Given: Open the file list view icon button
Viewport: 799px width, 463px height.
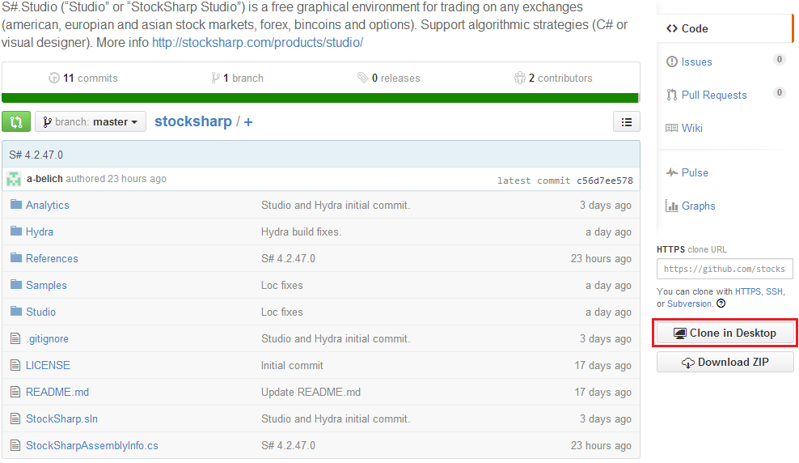Looking at the screenshot, I should point(626,122).
